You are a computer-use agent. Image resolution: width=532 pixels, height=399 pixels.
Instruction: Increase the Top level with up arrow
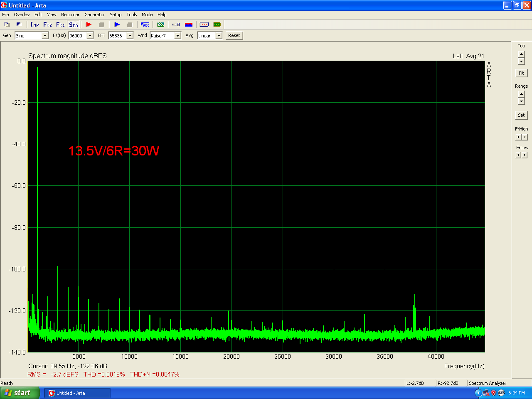521,54
